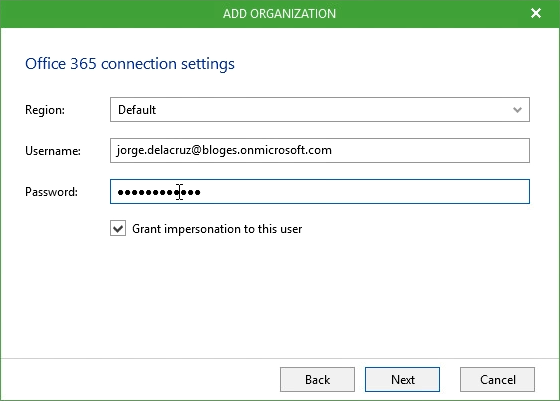Click the Username input field
The width and height of the screenshot is (560, 401).
pyautogui.click(x=320, y=150)
